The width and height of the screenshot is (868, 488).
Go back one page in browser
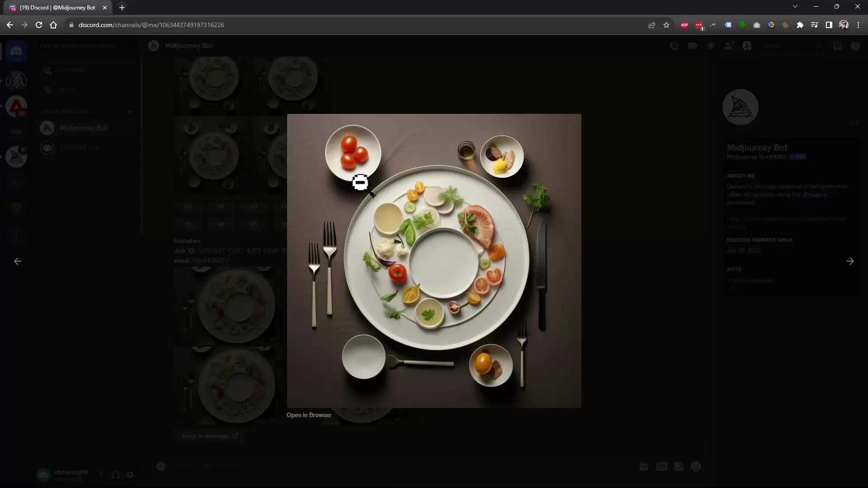(10, 25)
